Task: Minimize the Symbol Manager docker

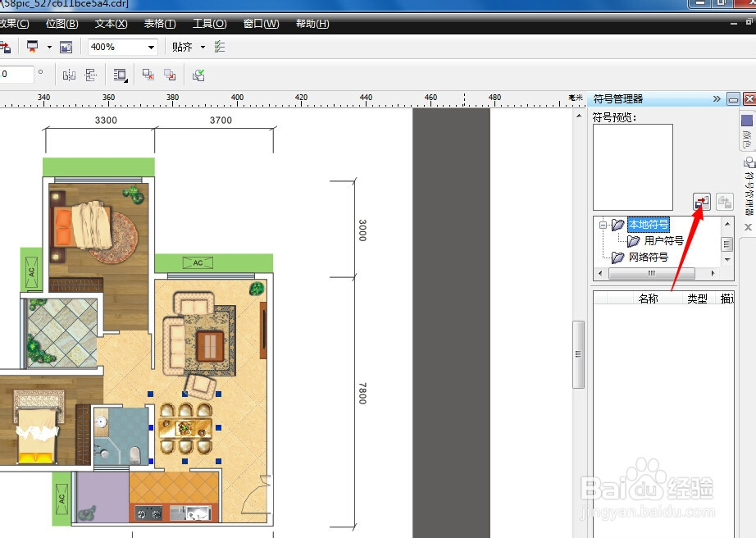Action: pos(733,99)
